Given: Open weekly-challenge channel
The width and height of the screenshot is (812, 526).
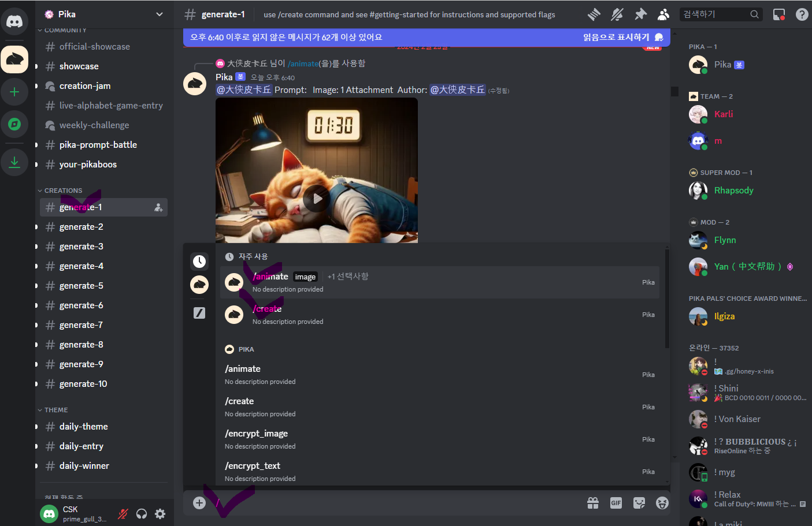Looking at the screenshot, I should [103, 125].
